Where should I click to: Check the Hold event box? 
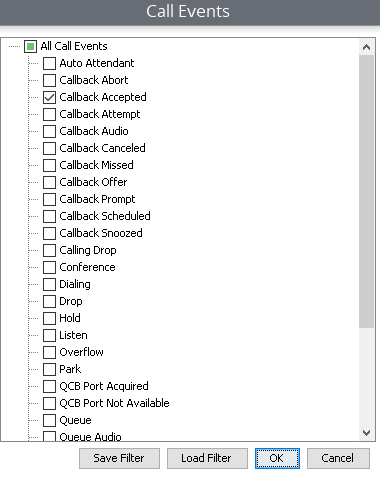coord(49,318)
